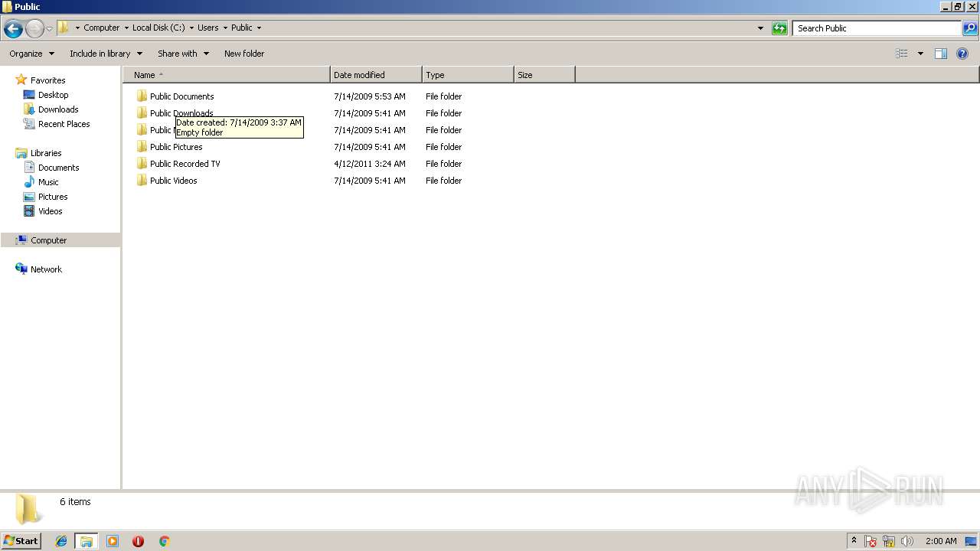This screenshot has height=551, width=980.
Task: Select Favorites in navigation pane
Action: click(x=47, y=80)
